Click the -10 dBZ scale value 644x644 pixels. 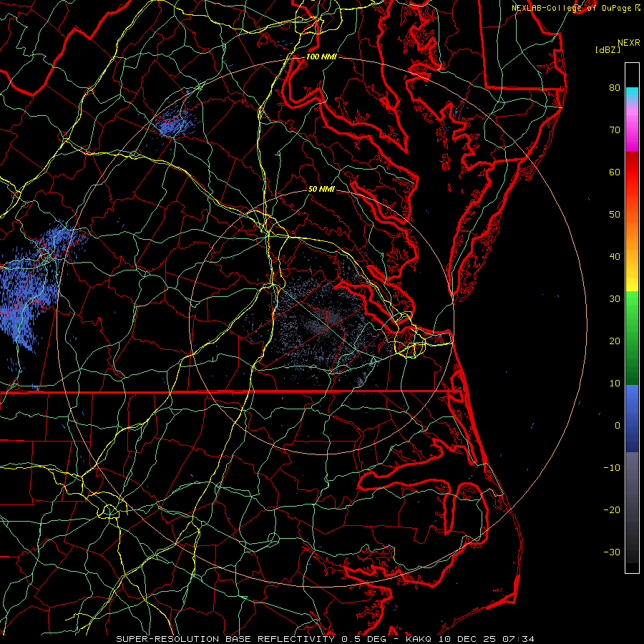(x=612, y=468)
